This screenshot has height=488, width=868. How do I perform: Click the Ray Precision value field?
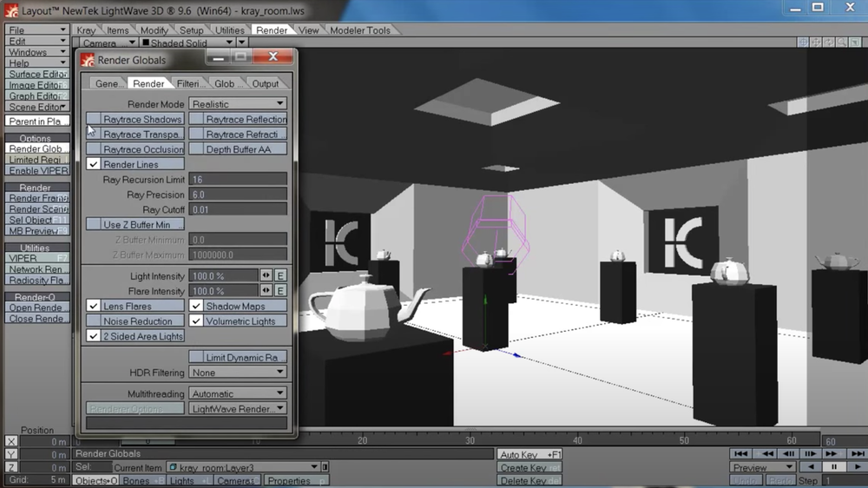pyautogui.click(x=238, y=195)
